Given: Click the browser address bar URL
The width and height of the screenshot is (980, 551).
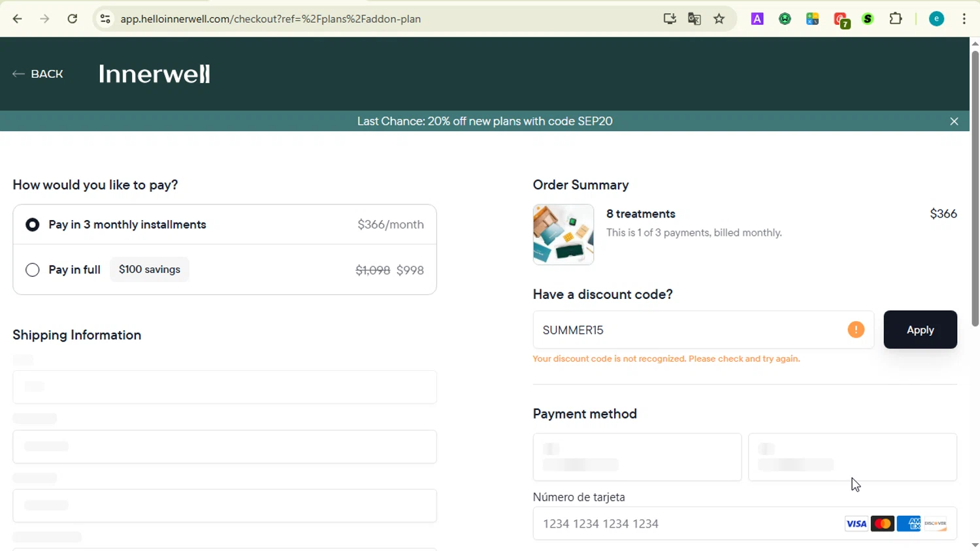Looking at the screenshot, I should (270, 19).
